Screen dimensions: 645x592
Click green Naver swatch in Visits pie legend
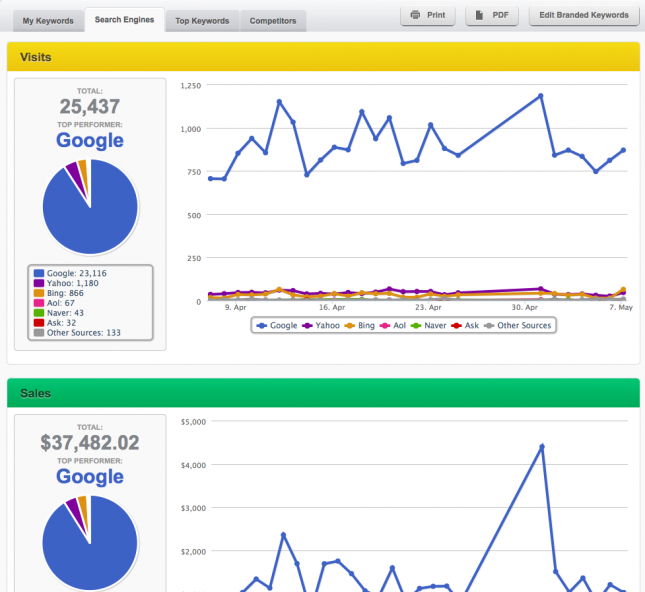[39, 313]
